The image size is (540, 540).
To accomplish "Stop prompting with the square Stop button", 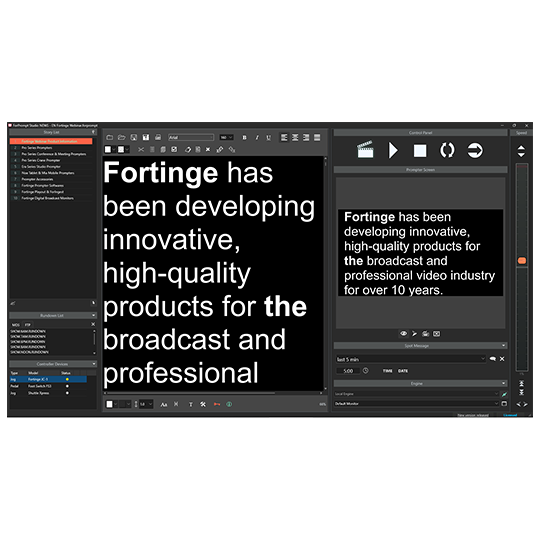I will pyautogui.click(x=420, y=150).
